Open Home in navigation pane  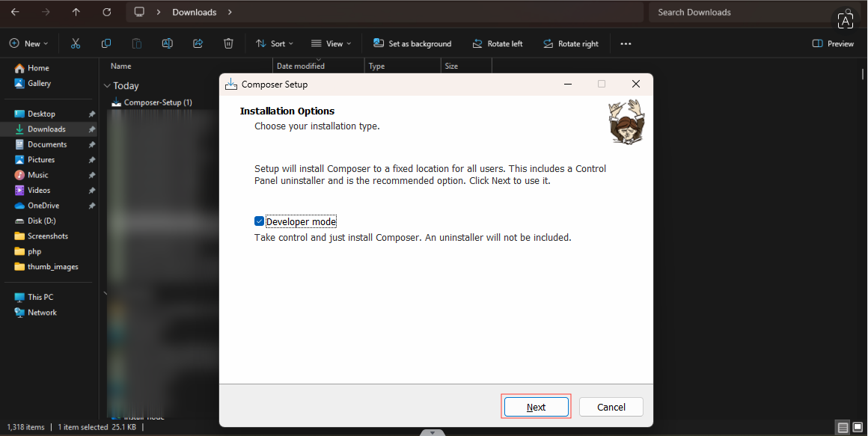38,68
